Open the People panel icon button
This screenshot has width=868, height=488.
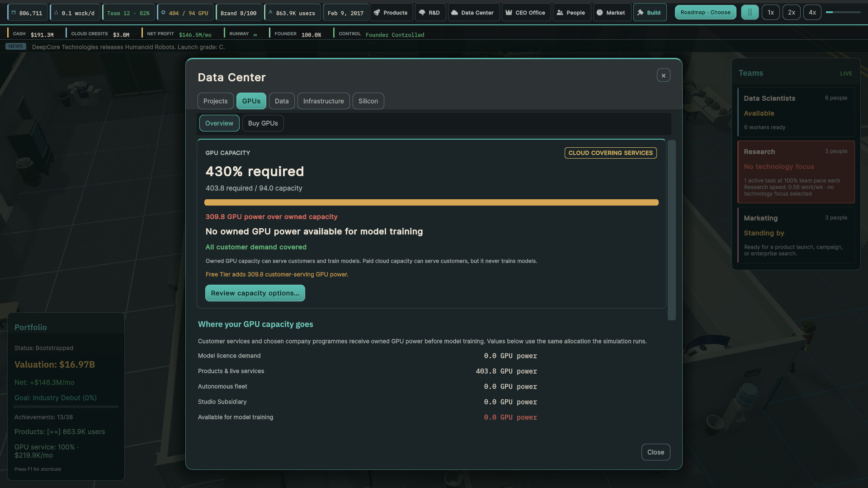[571, 13]
